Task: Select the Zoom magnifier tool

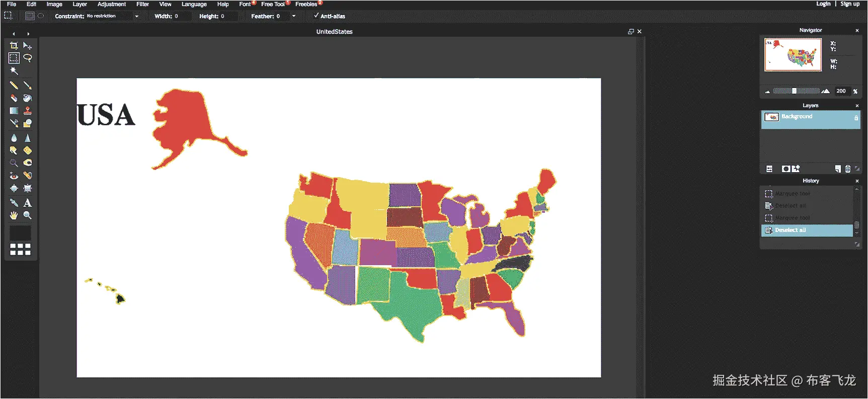Action: (x=28, y=215)
